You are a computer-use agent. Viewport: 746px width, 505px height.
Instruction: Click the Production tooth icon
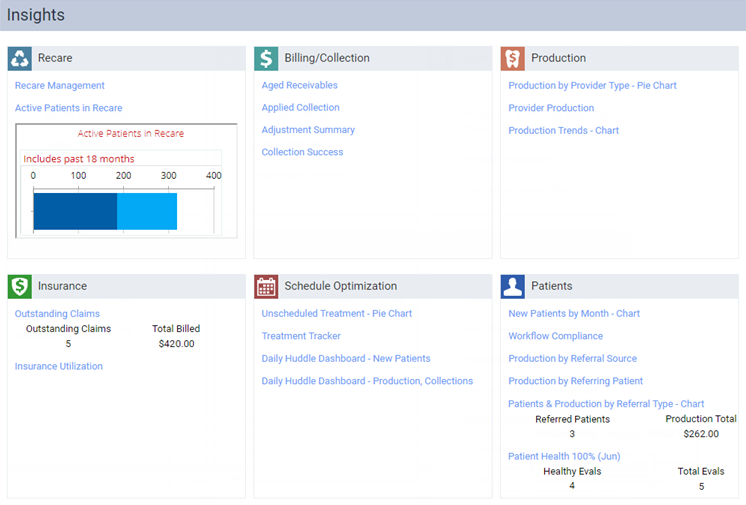pos(513,58)
